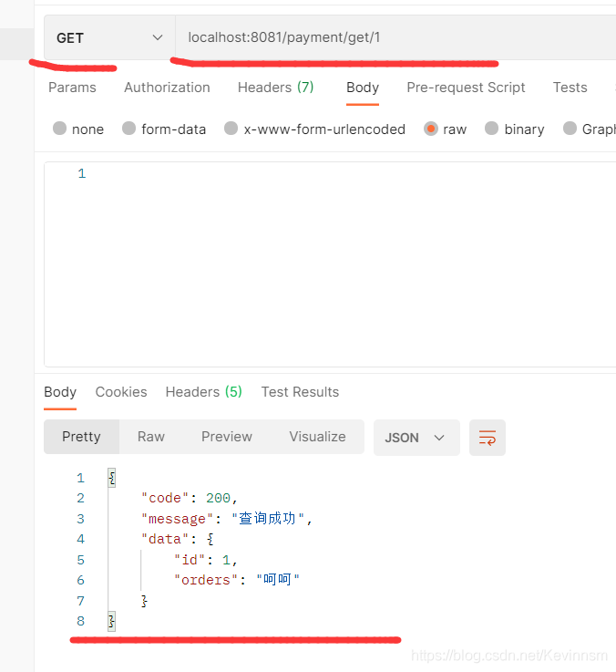Expand the JSON format dropdown

coord(416,438)
